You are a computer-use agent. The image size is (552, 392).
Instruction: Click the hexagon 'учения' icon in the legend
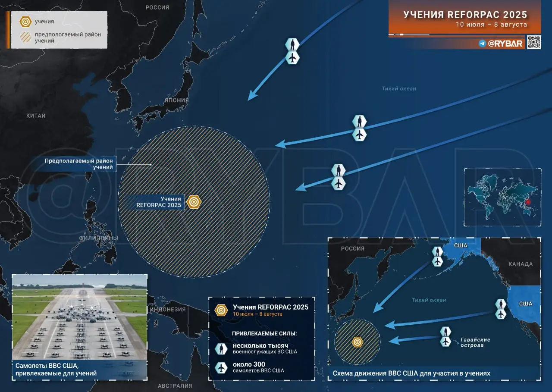[26, 22]
